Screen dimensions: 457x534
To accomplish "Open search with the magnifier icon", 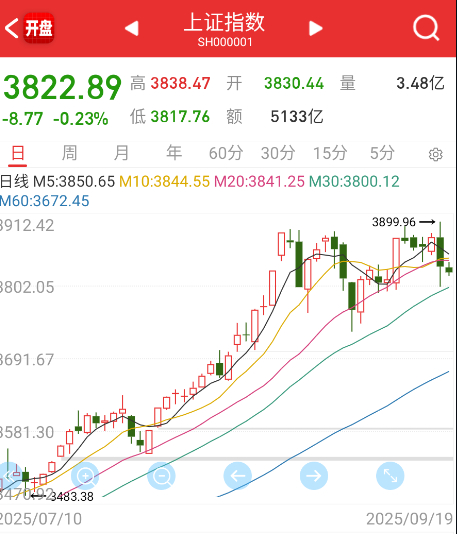I will point(426,28).
